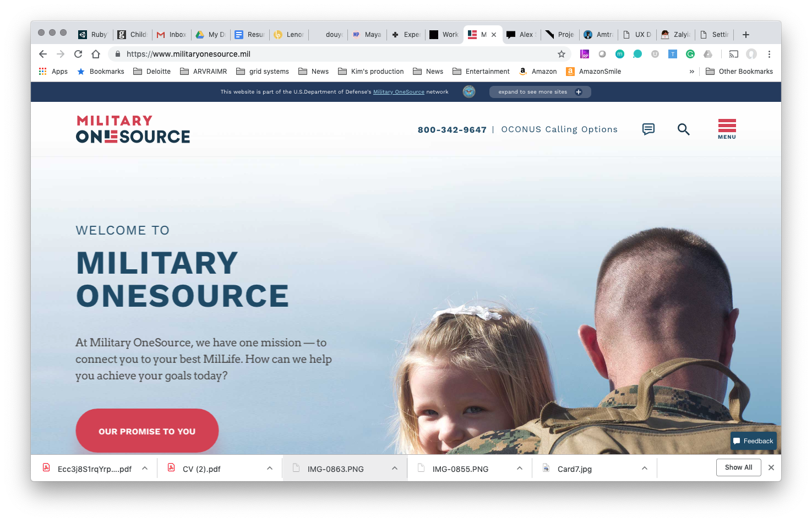The width and height of the screenshot is (812, 522).
Task: Click the purple RP extension icon
Action: [x=585, y=54]
